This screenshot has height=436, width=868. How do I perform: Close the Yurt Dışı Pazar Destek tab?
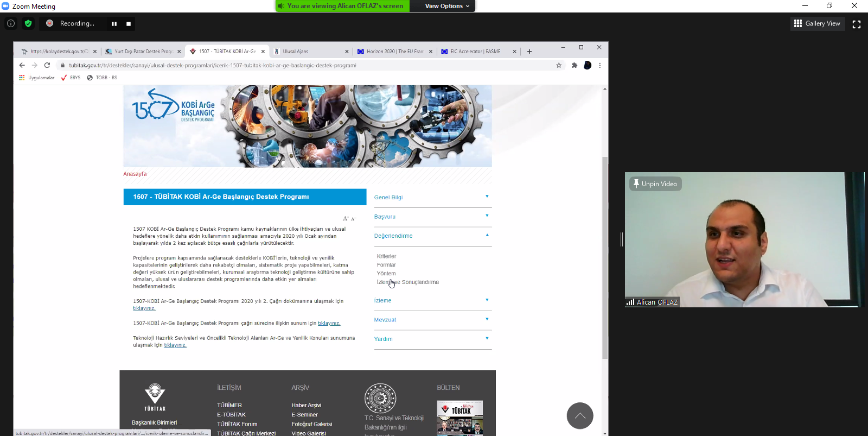[179, 52]
